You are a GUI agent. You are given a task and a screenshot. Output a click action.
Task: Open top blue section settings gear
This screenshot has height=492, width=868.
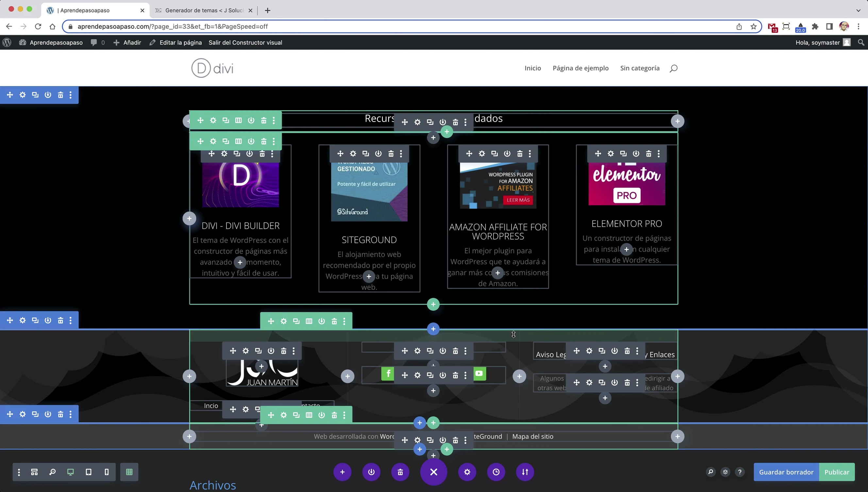(23, 95)
